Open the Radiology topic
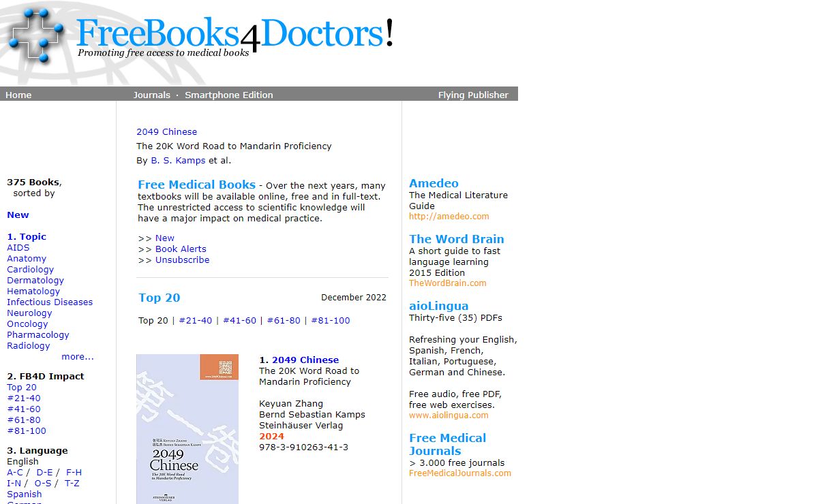The height and width of the screenshot is (504, 818). 29,346
